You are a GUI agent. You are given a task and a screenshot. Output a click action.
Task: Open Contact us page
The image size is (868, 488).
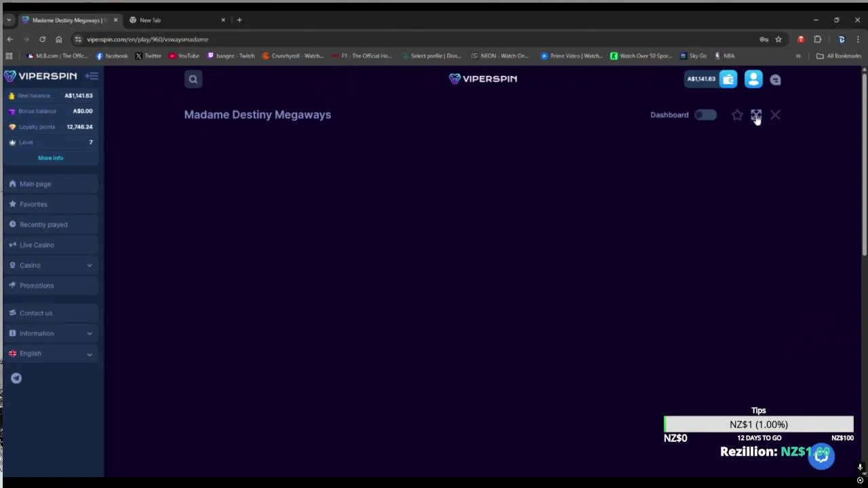[x=51, y=313]
